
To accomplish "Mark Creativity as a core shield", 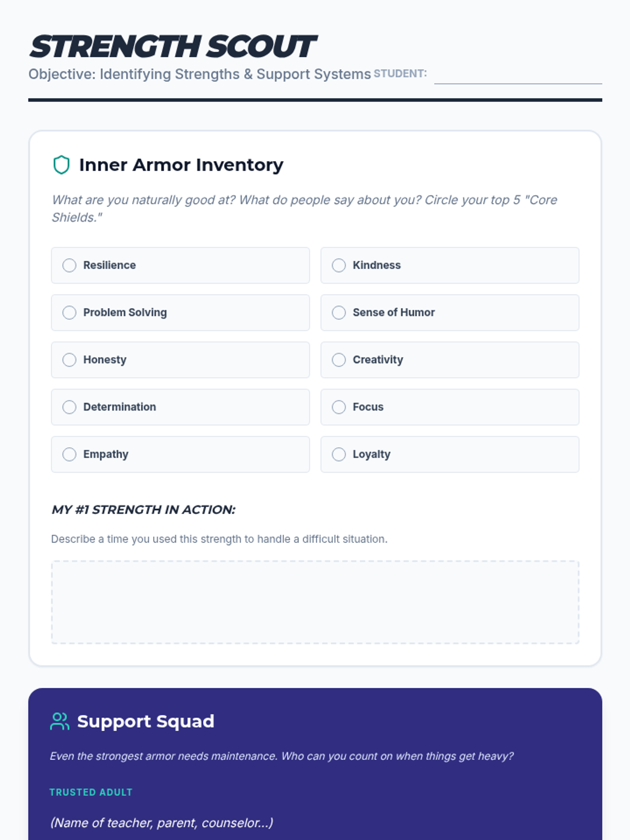I will point(339,360).
